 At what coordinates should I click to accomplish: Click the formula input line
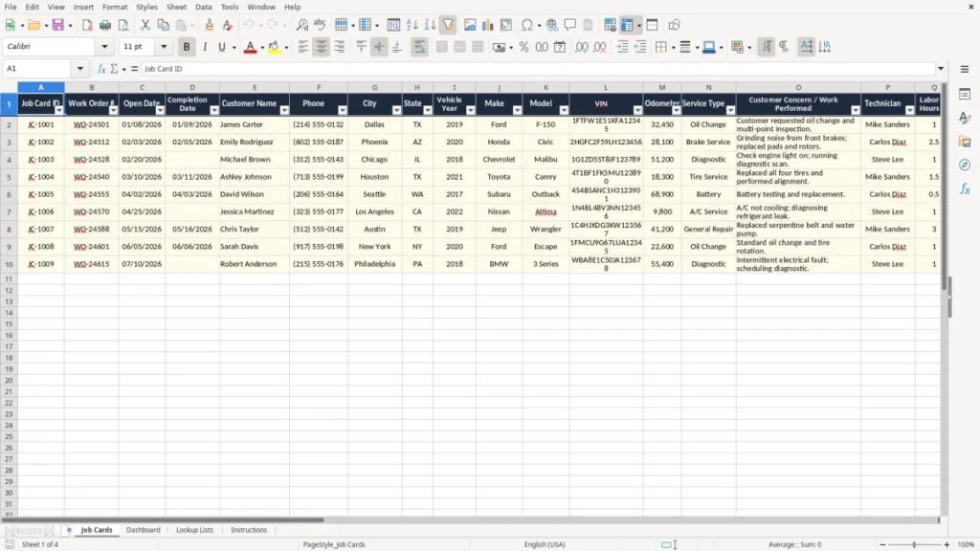[x=538, y=69]
